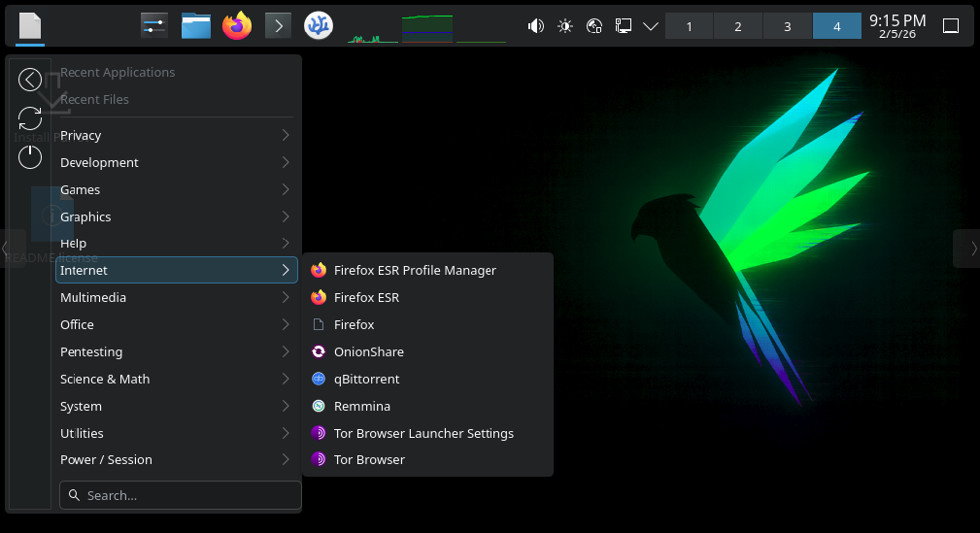This screenshot has width=980, height=533.
Task: Launch Firefox ESR Profile Manager
Action: 428,270
